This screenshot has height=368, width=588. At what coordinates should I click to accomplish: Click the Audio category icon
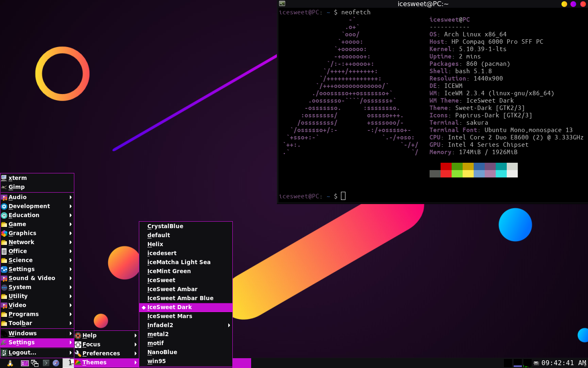tap(4, 197)
